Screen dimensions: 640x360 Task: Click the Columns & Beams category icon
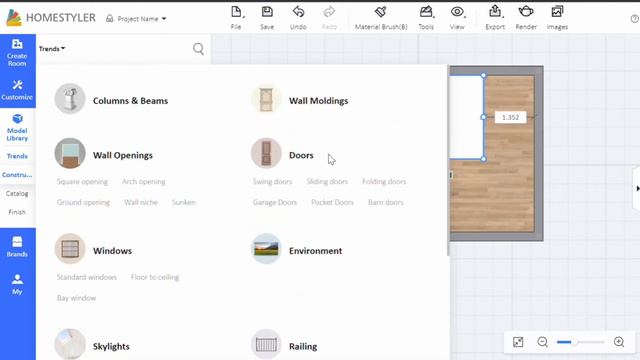coord(70,99)
